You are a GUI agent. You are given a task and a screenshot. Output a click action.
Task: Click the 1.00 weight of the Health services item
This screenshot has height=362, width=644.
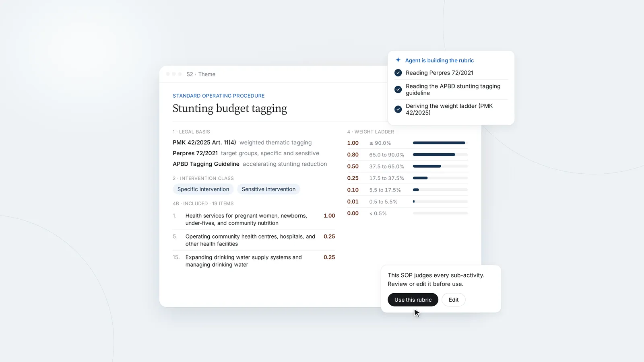click(x=329, y=216)
